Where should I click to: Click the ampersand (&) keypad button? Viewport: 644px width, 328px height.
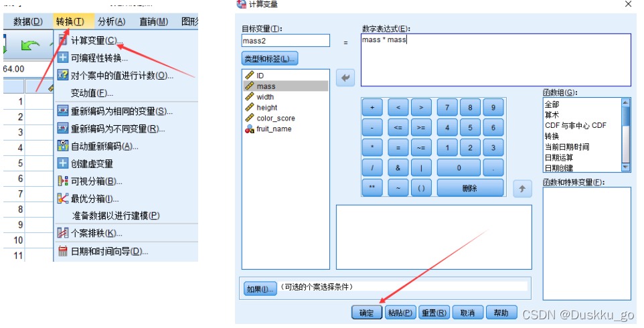tap(398, 167)
